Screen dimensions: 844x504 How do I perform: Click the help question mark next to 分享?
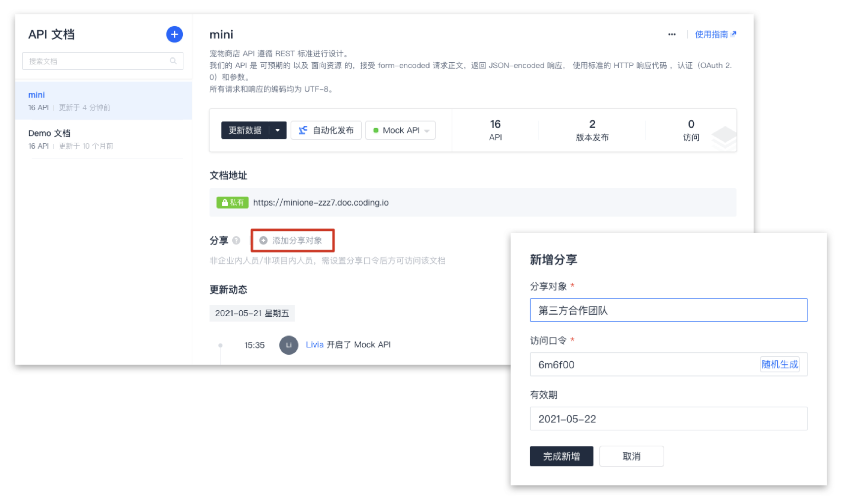click(x=236, y=241)
